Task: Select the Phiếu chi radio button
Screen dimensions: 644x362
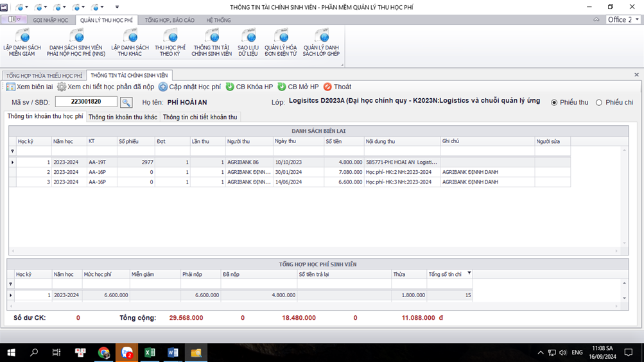Action: pos(599,103)
